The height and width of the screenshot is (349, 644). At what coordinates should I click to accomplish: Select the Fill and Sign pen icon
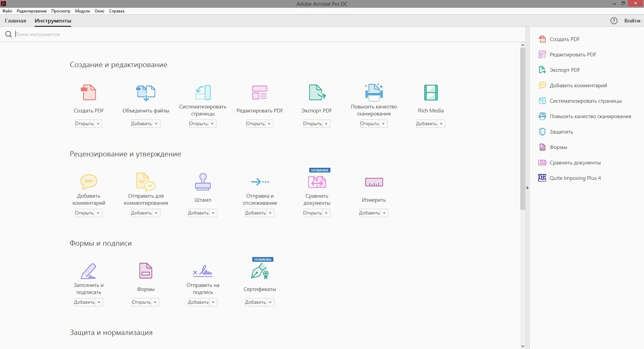click(89, 271)
